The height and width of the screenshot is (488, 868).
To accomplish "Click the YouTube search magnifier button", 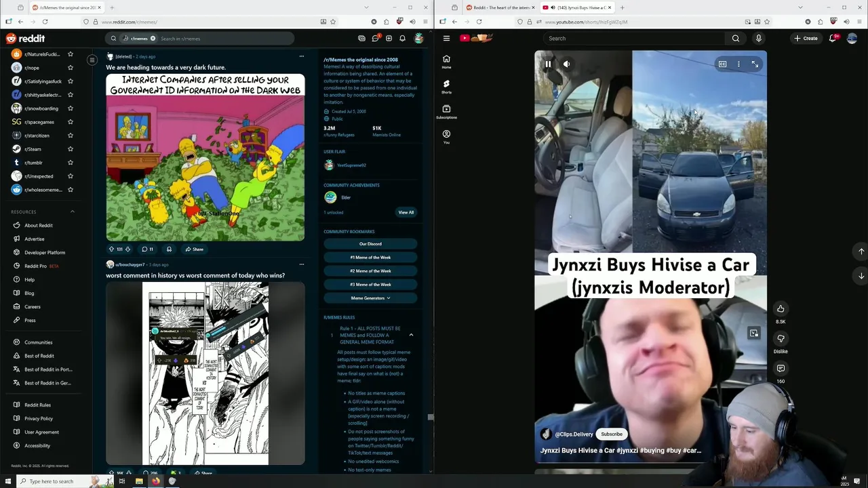I will click(x=736, y=39).
